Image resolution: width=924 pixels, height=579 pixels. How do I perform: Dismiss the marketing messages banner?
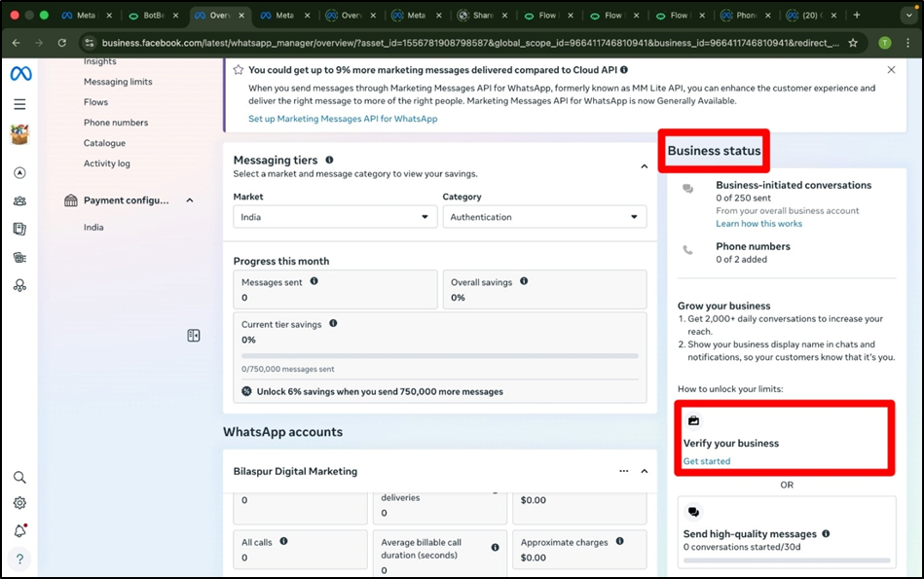click(x=891, y=70)
